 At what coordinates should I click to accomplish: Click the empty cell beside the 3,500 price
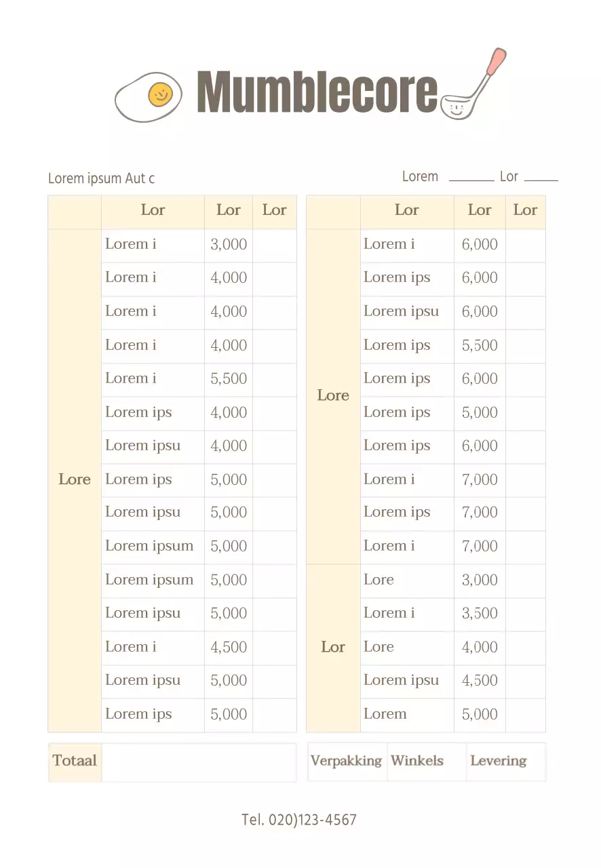[x=525, y=614]
